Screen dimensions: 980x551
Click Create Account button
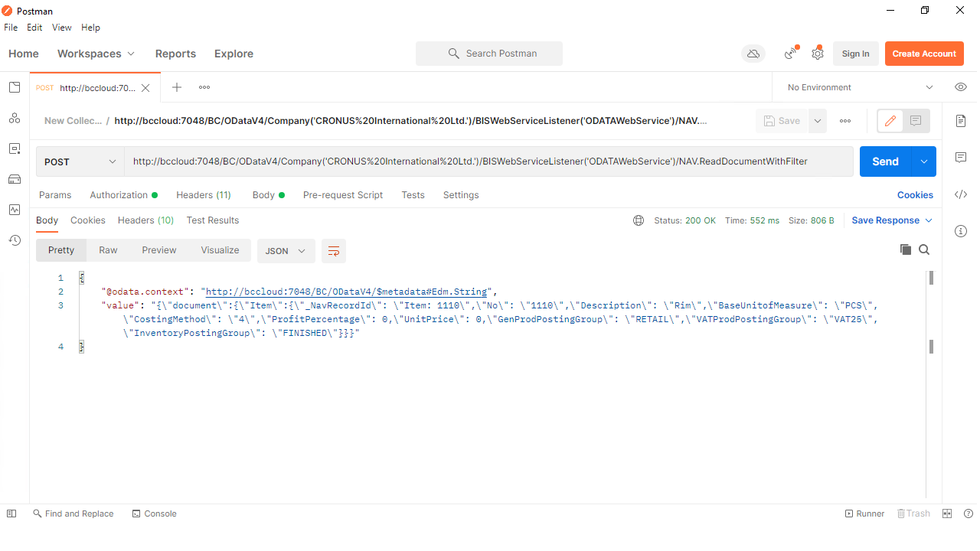pos(924,54)
